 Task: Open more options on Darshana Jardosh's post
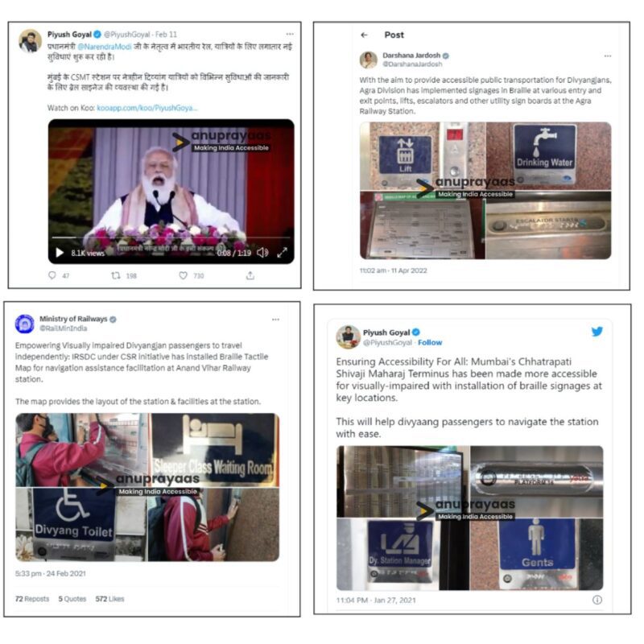pyautogui.click(x=608, y=56)
